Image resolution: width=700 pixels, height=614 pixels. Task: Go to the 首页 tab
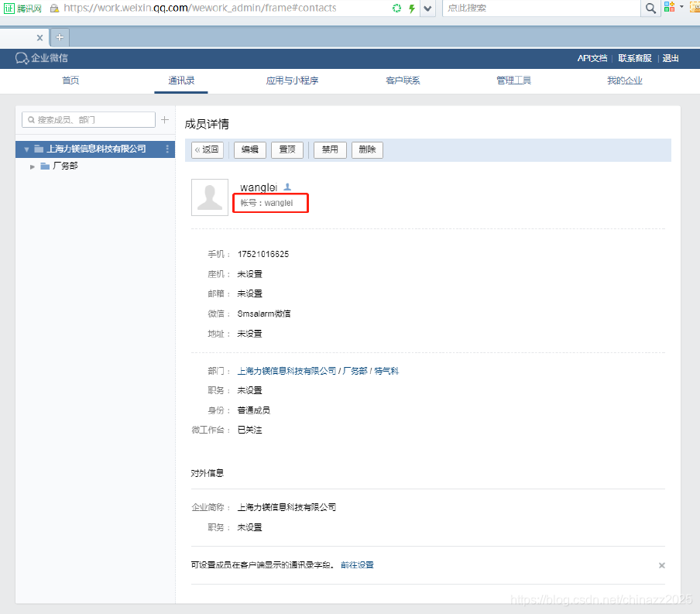click(70, 81)
